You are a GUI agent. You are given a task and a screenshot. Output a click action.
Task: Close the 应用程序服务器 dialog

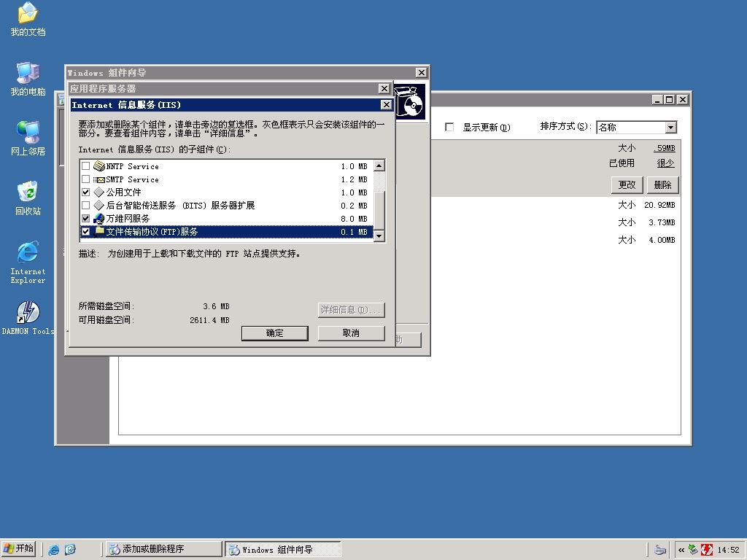coord(384,88)
